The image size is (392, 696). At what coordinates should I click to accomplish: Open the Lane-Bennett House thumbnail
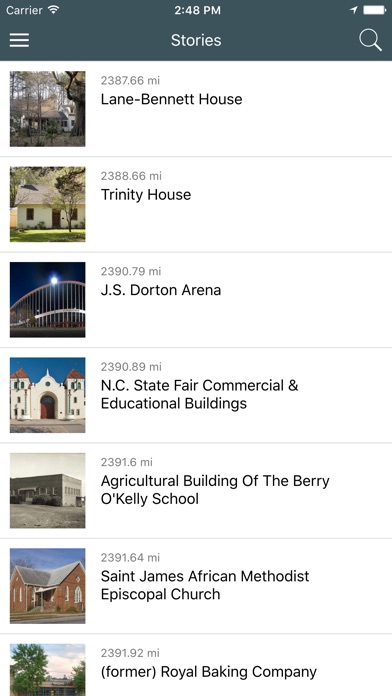(48, 109)
